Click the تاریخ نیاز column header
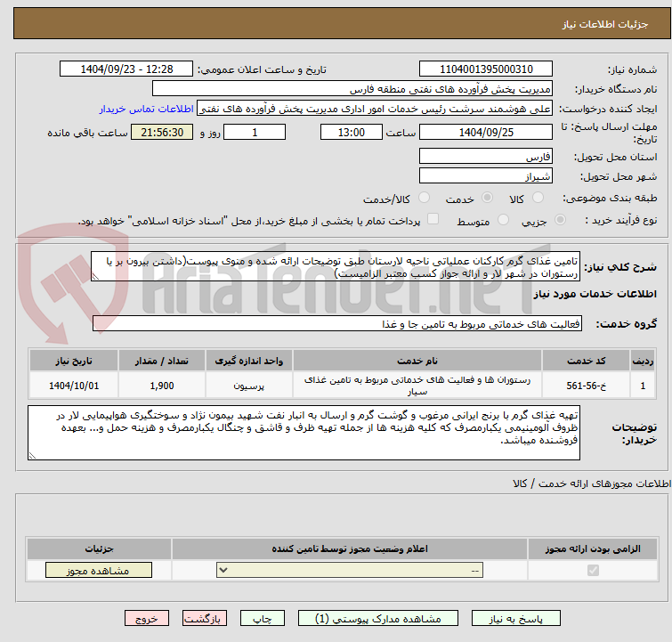 tap(74, 361)
